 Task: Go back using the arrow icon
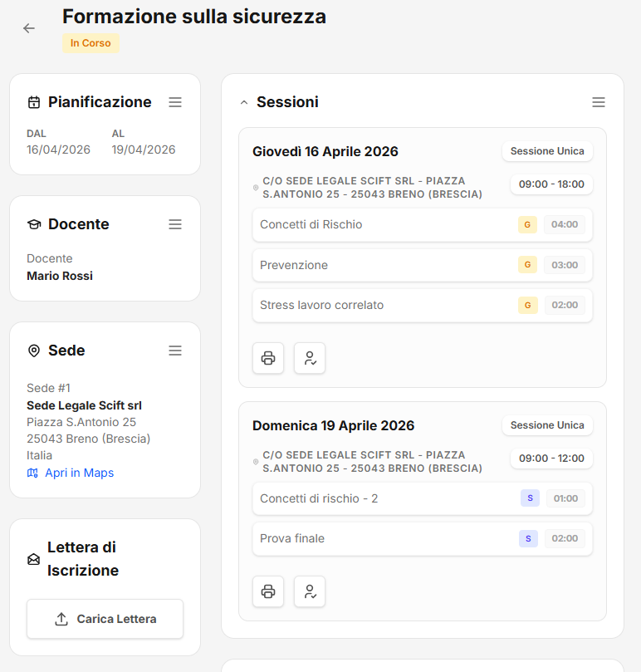29,28
